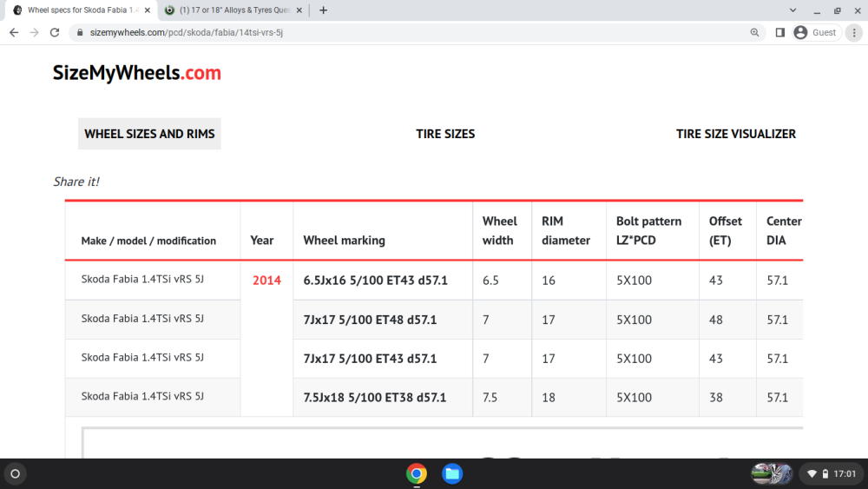Viewport: 868px width, 489px height.
Task: Click the Share it! text
Action: tap(76, 182)
